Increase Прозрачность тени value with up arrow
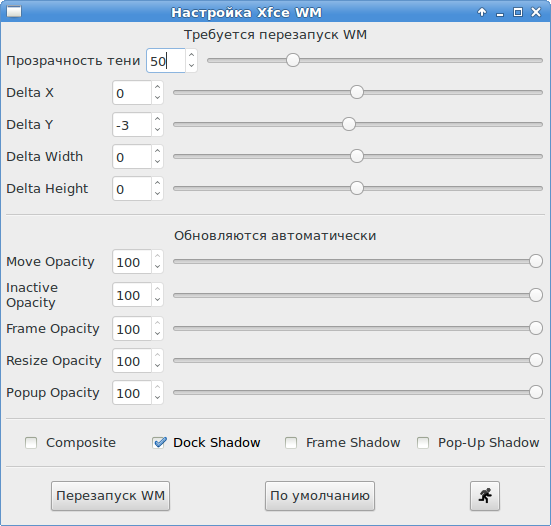The image size is (551, 526). click(192, 55)
